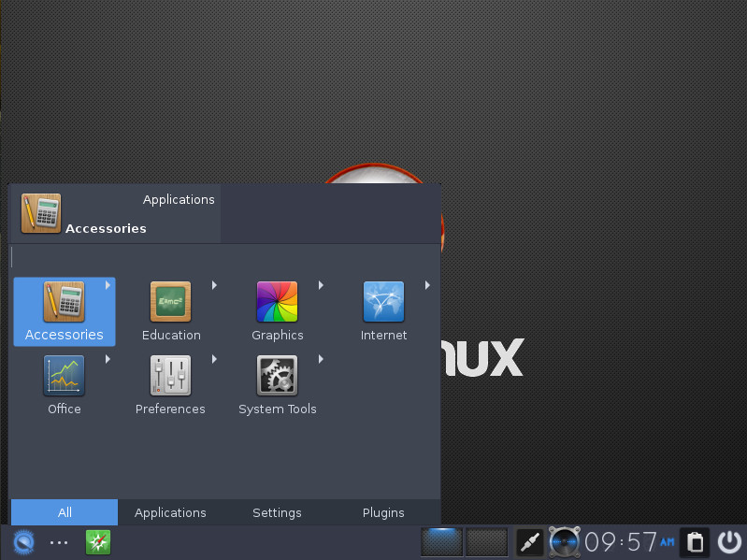Click the System Tools label text
Image resolution: width=747 pixels, height=560 pixels.
(x=278, y=409)
